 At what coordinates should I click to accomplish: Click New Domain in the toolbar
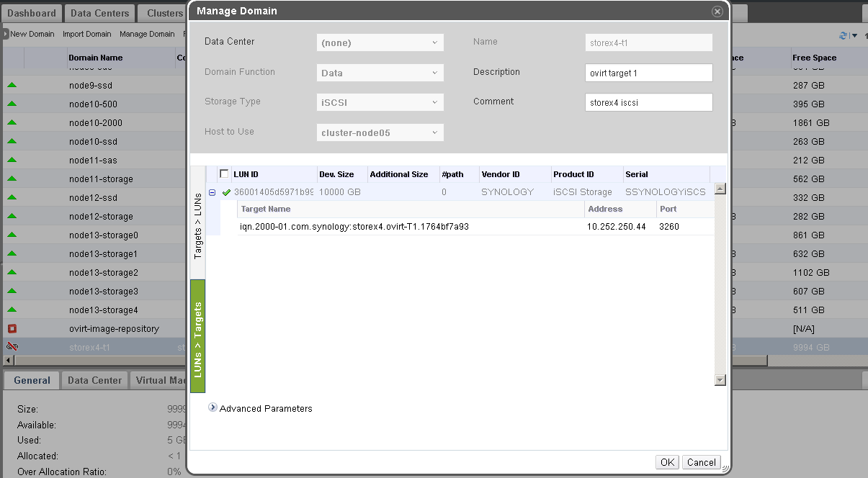(32, 34)
